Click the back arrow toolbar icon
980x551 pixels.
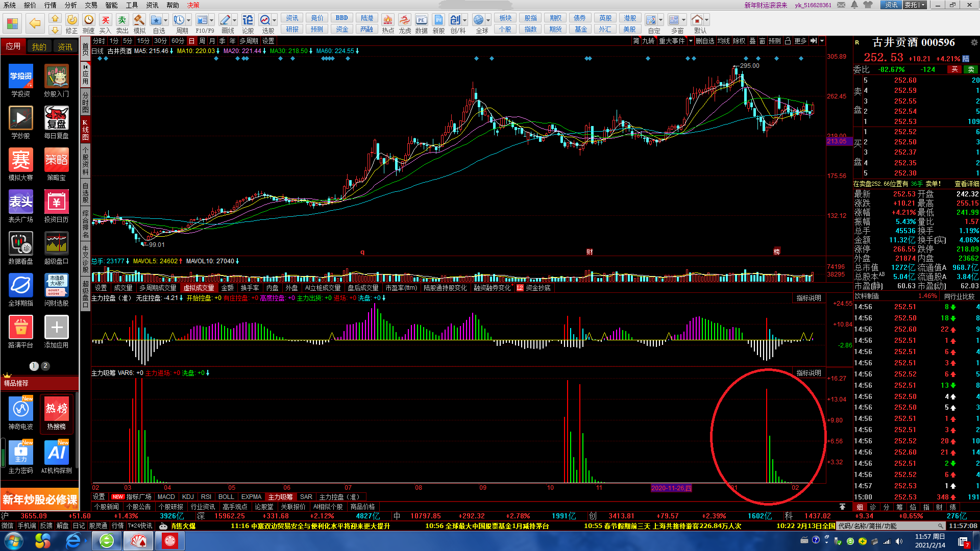coord(35,23)
